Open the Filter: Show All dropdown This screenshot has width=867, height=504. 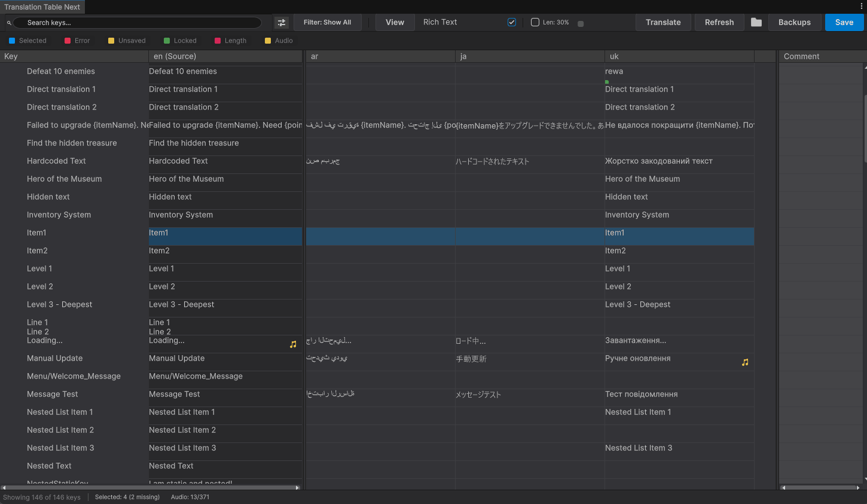328,22
